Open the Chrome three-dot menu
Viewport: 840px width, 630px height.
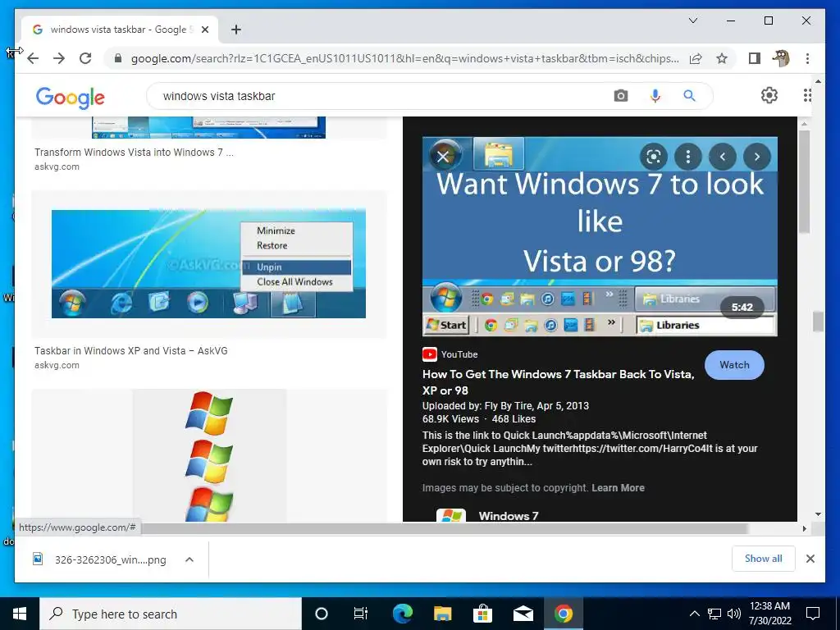click(x=807, y=58)
